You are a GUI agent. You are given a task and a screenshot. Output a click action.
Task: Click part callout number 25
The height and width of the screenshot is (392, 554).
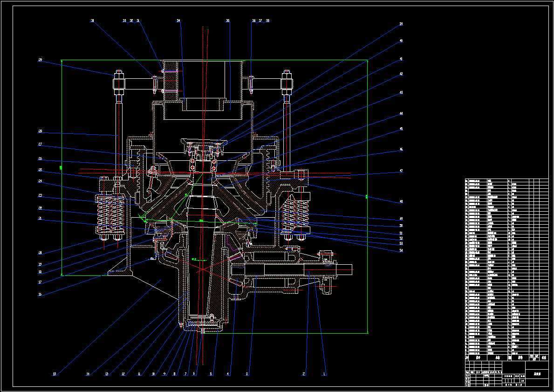[40, 170]
